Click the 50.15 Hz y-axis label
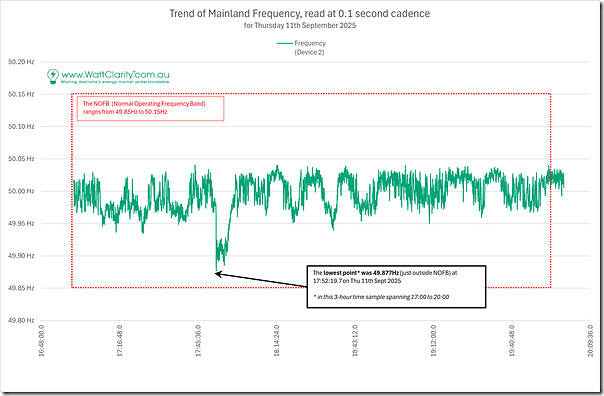 pos(21,94)
